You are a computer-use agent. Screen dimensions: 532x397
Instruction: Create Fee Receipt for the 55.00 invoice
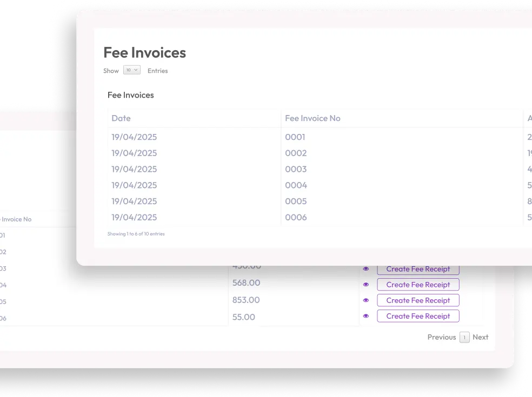coord(417,315)
